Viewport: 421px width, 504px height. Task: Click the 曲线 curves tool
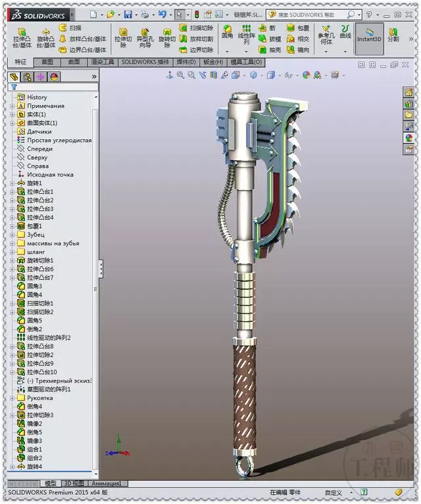click(345, 32)
